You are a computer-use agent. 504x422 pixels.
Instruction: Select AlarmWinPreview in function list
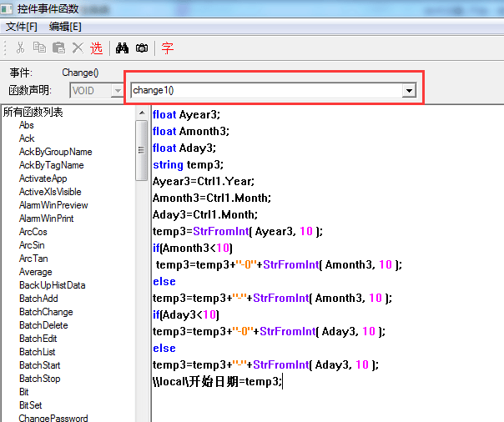click(53, 205)
